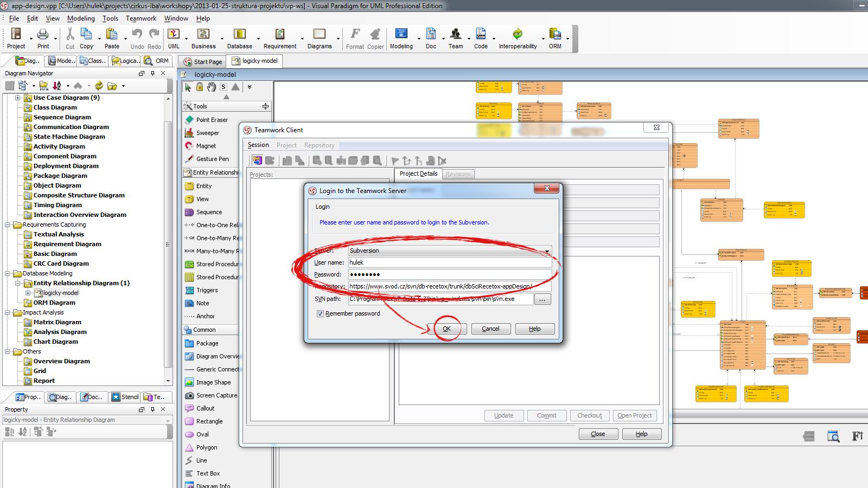Open the File menu
Screen dimensions: 868x488
coord(14,18)
